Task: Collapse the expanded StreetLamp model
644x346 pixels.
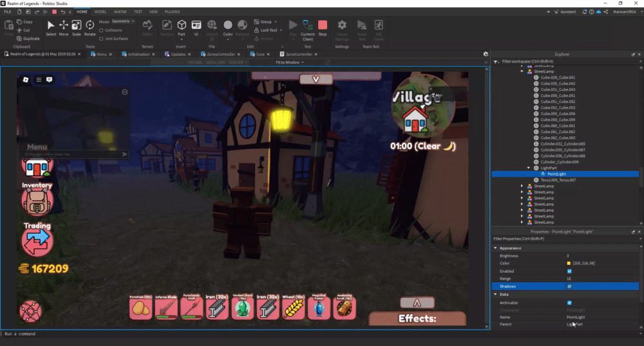Action: click(522, 71)
